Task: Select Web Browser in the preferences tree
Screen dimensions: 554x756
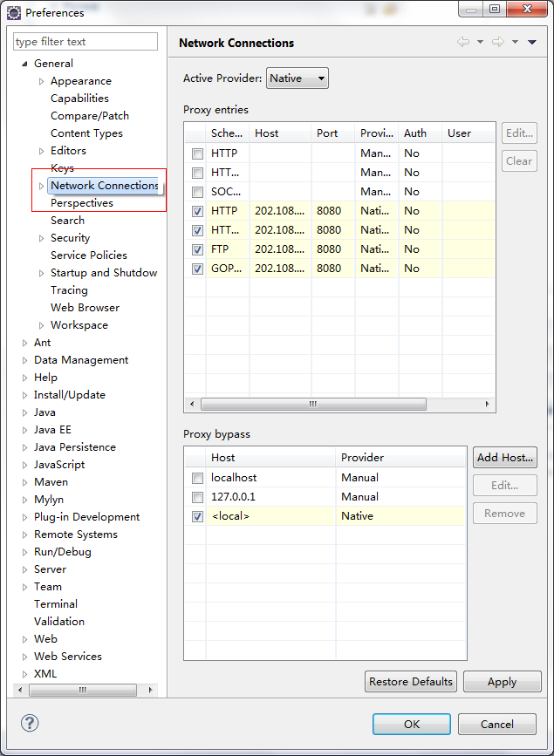Action: pos(85,308)
